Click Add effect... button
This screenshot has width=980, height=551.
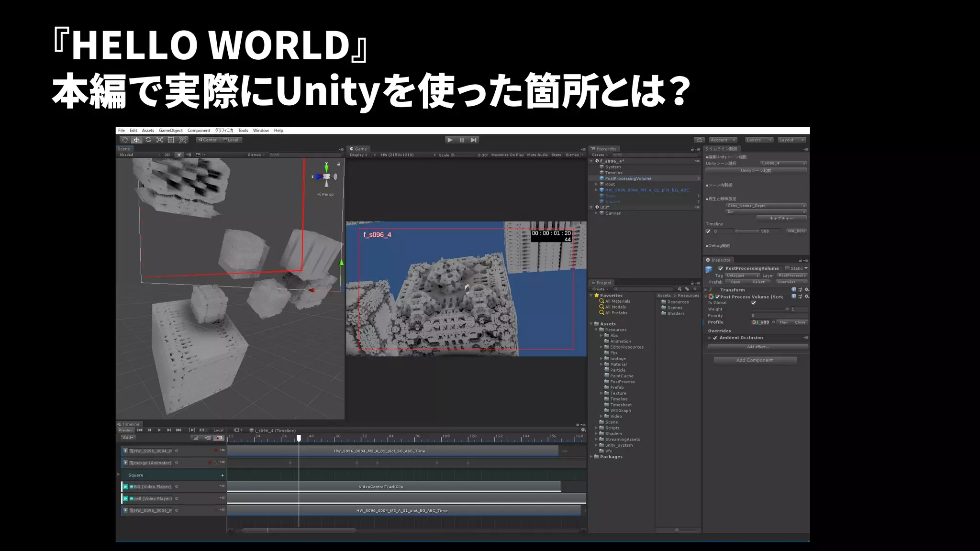click(758, 347)
